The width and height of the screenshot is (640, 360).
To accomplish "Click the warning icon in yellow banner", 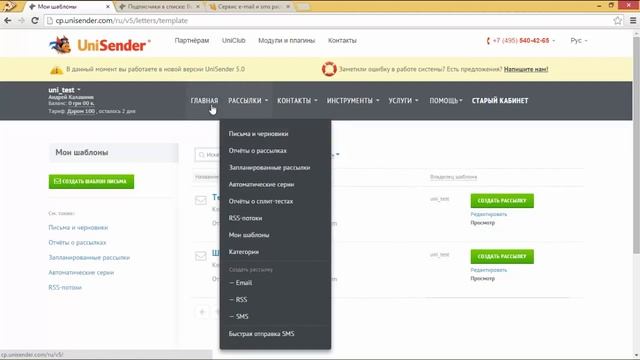I will point(56,70).
